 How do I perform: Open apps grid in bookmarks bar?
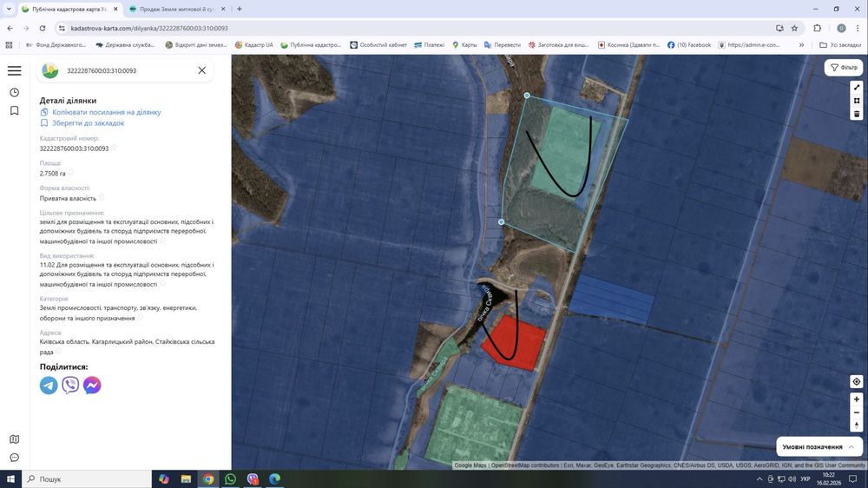coord(9,45)
